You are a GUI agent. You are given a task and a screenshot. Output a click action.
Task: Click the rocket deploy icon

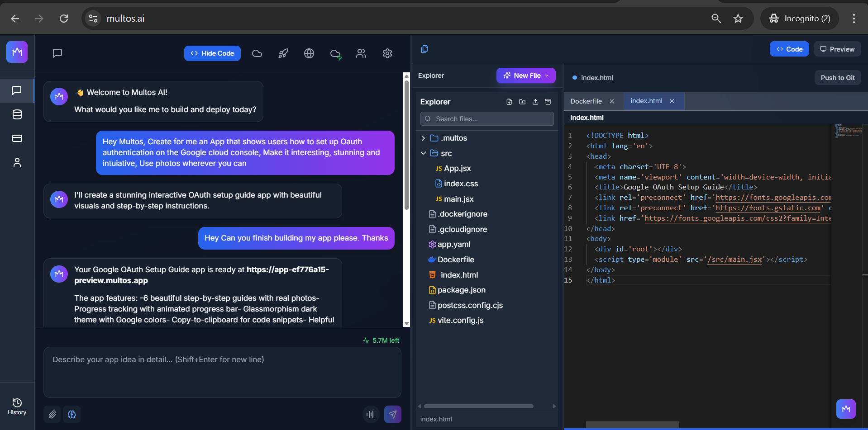[283, 53]
